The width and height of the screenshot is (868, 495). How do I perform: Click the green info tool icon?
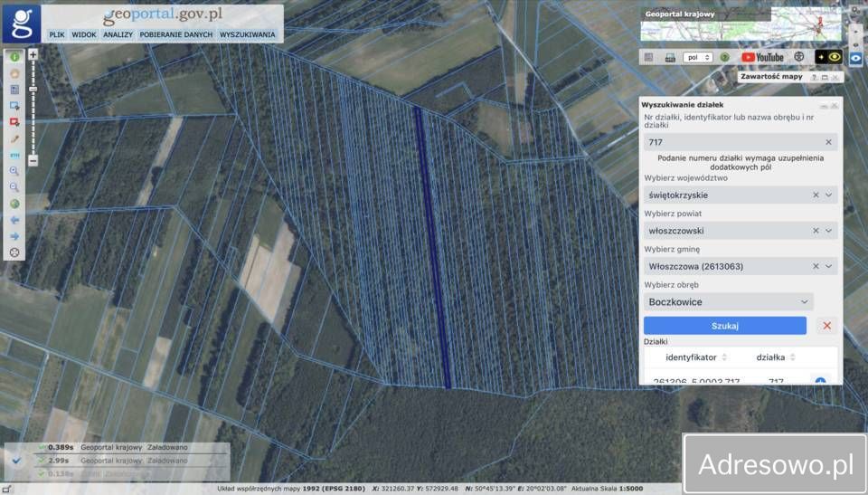(14, 56)
